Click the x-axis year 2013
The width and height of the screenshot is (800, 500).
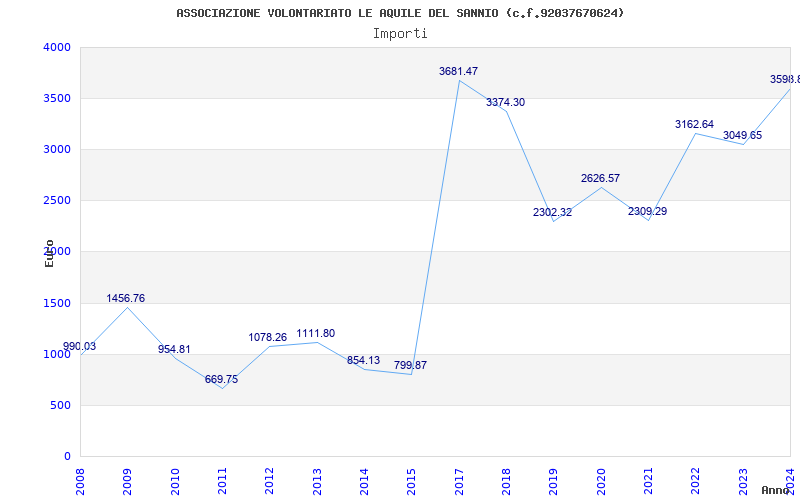[317, 482]
